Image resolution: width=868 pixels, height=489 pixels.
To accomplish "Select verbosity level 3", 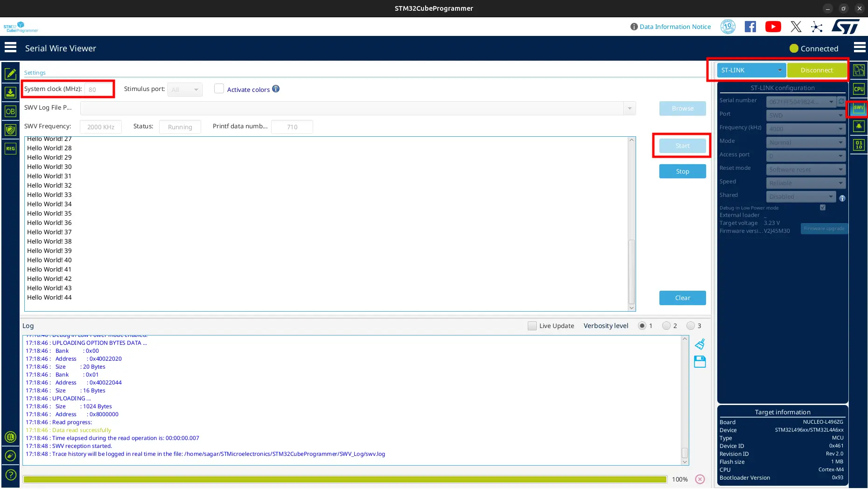I will pyautogui.click(x=691, y=326).
